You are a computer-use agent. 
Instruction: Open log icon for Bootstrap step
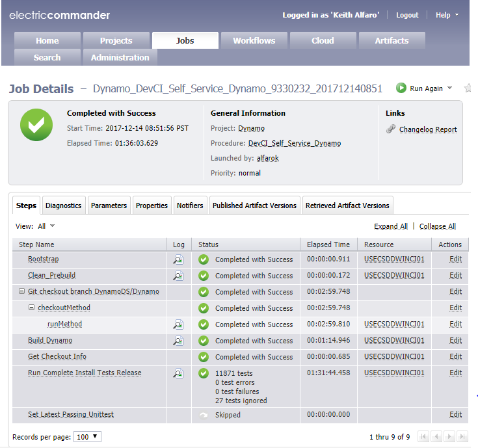point(178,259)
